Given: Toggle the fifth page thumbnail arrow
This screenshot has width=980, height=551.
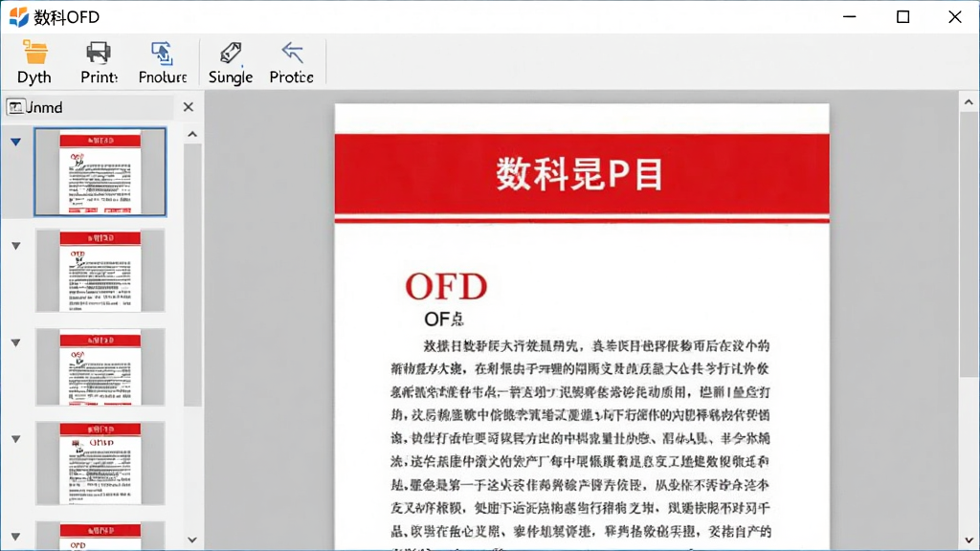Looking at the screenshot, I should point(15,537).
